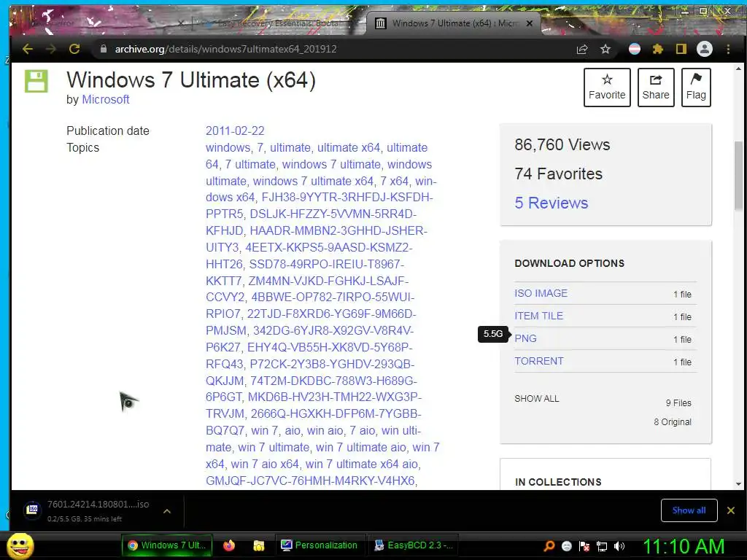747x560 pixels.
Task: Click the 'DOWNLOAD OPTIONS' heading
Action: [569, 263]
